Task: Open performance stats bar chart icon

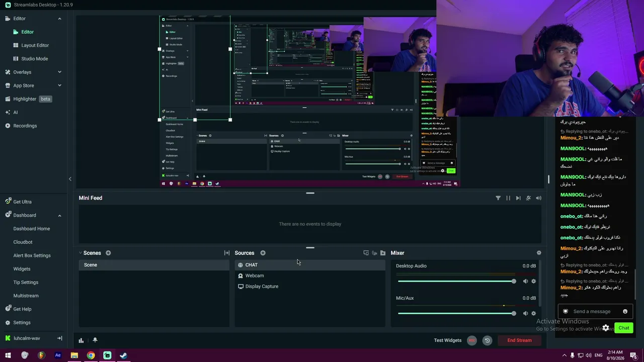Action: tap(81, 340)
